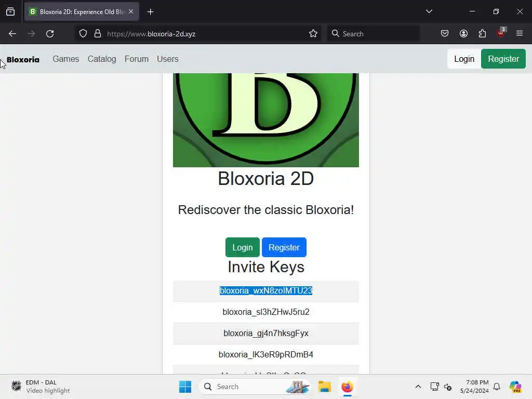Open Firefox application menu
The width and height of the screenshot is (532, 399).
520,34
